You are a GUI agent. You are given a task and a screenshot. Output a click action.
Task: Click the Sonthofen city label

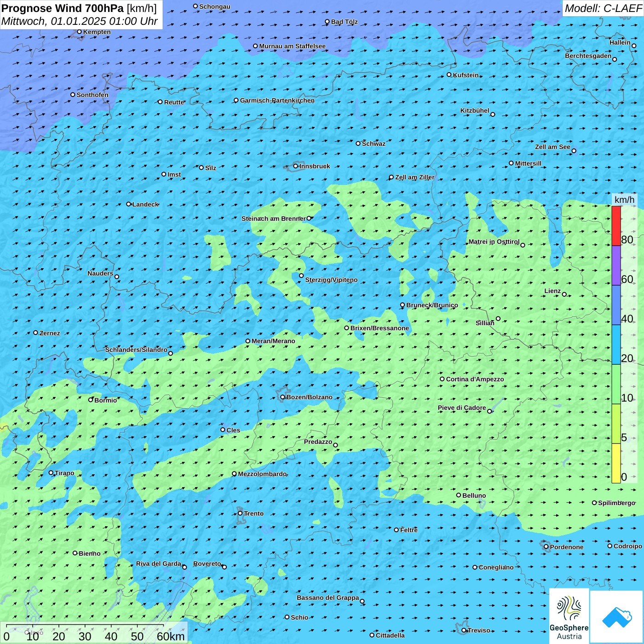[x=92, y=95]
